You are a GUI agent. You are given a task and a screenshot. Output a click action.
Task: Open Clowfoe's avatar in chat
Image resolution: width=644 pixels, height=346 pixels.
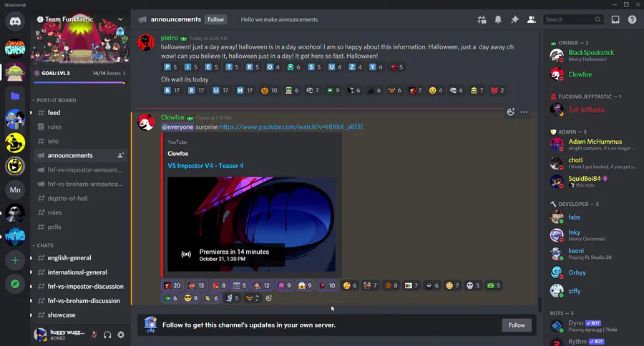(x=146, y=122)
